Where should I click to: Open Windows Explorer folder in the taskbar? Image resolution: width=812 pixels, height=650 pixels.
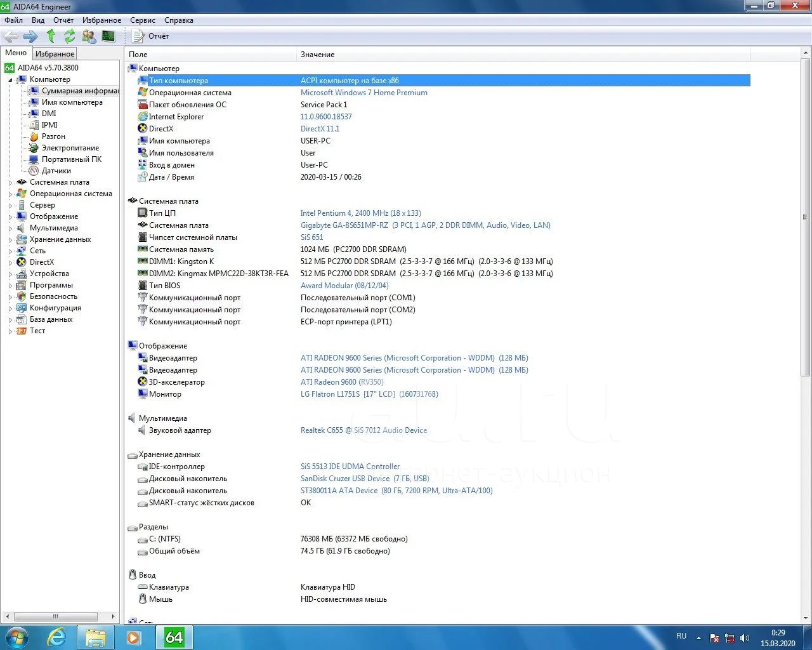coord(96,637)
